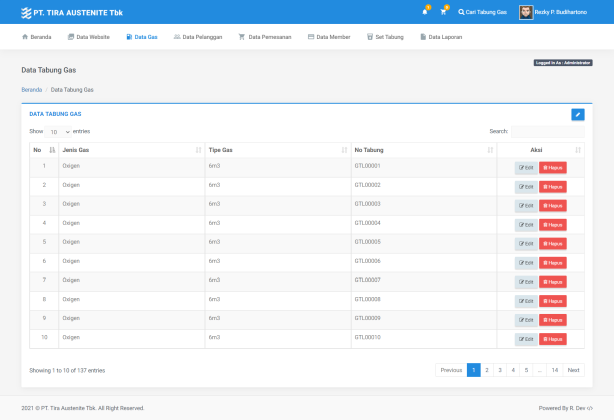Screen dimensions: 614x420
Task: Click the Beranda breadcrumb link
Action: point(32,90)
